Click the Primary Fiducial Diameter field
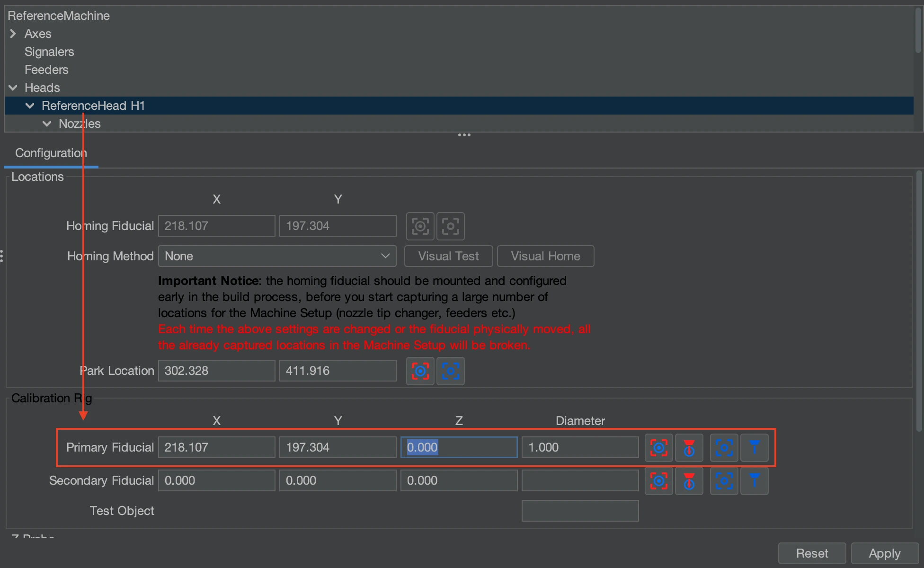The image size is (924, 568). tap(580, 447)
